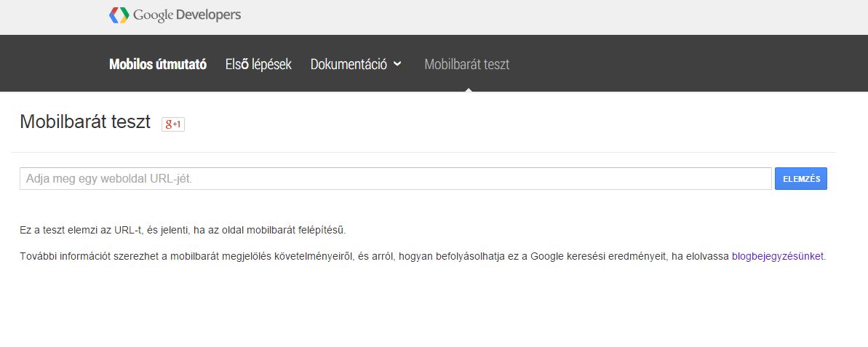Click the paragraph starting 'További információt szerezhet'
868x347 pixels.
[x=423, y=256]
